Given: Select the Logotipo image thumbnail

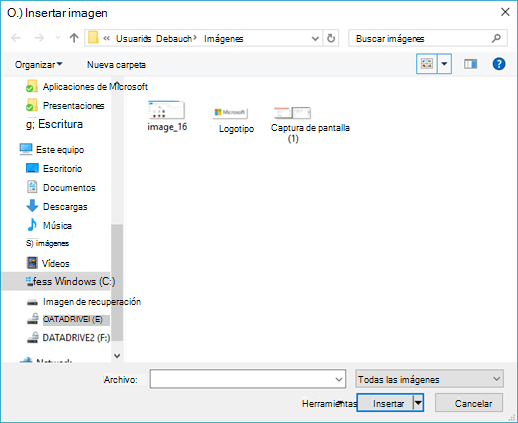Looking at the screenshot, I should 230,113.
